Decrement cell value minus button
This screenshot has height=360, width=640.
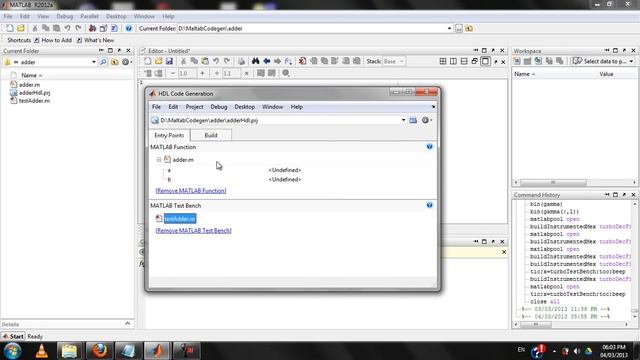click(173, 73)
